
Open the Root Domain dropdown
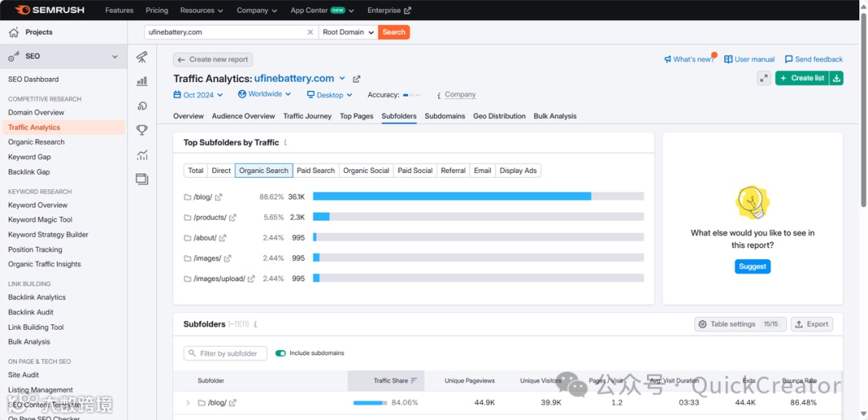[348, 32]
